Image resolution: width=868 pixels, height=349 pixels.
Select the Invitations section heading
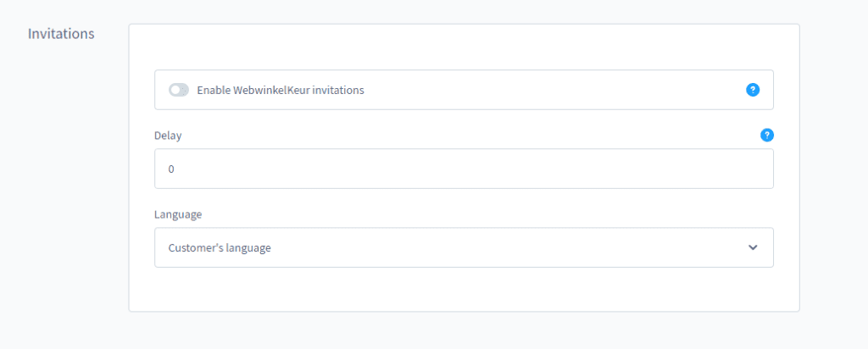(x=61, y=34)
